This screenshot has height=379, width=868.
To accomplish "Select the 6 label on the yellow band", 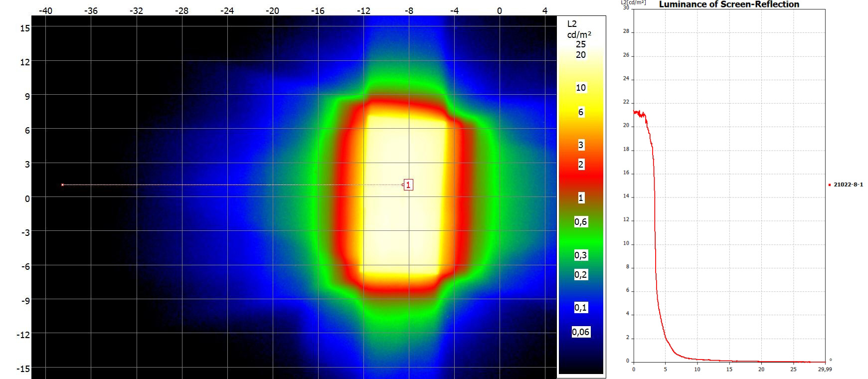I will pyautogui.click(x=580, y=112).
